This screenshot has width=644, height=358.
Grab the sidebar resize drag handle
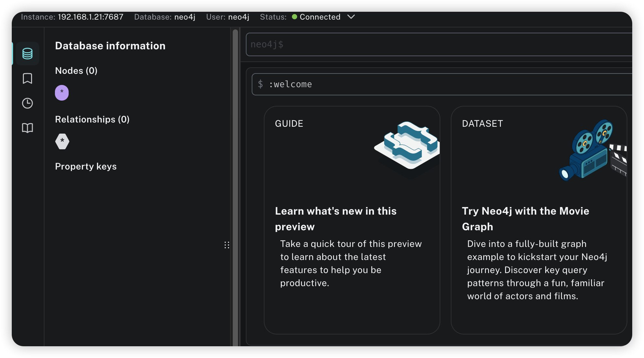(227, 245)
